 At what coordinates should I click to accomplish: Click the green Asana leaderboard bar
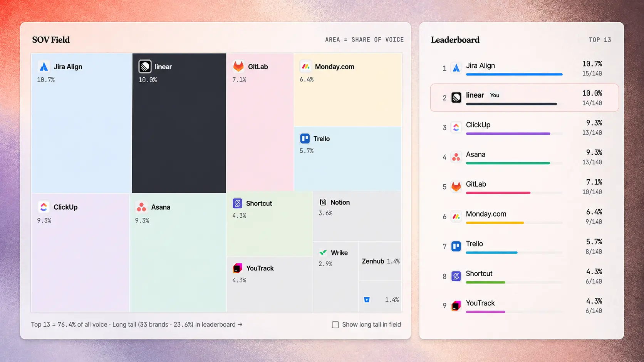(508, 163)
